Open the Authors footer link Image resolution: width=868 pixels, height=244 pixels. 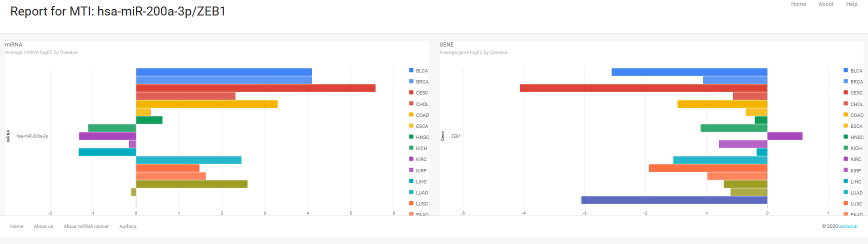click(127, 226)
